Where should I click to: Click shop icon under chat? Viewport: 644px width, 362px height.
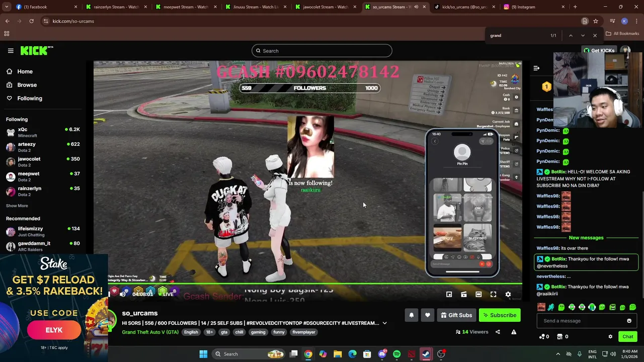point(562,337)
